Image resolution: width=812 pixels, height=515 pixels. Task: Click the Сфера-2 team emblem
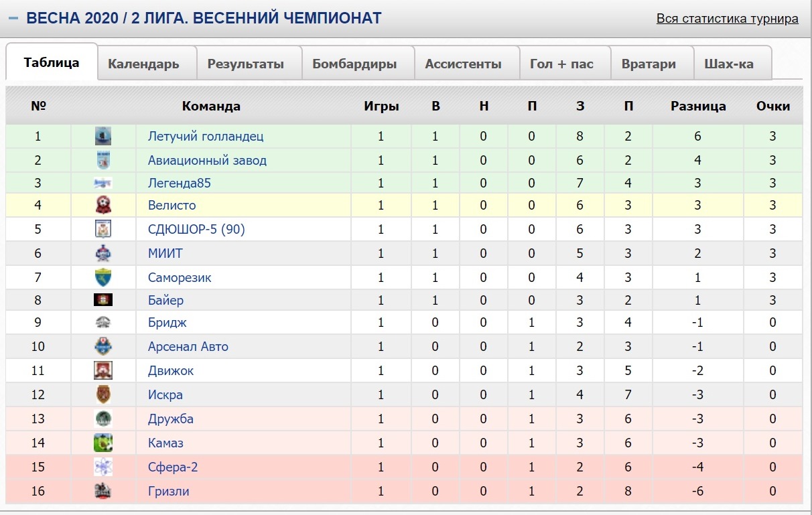pyautogui.click(x=103, y=467)
